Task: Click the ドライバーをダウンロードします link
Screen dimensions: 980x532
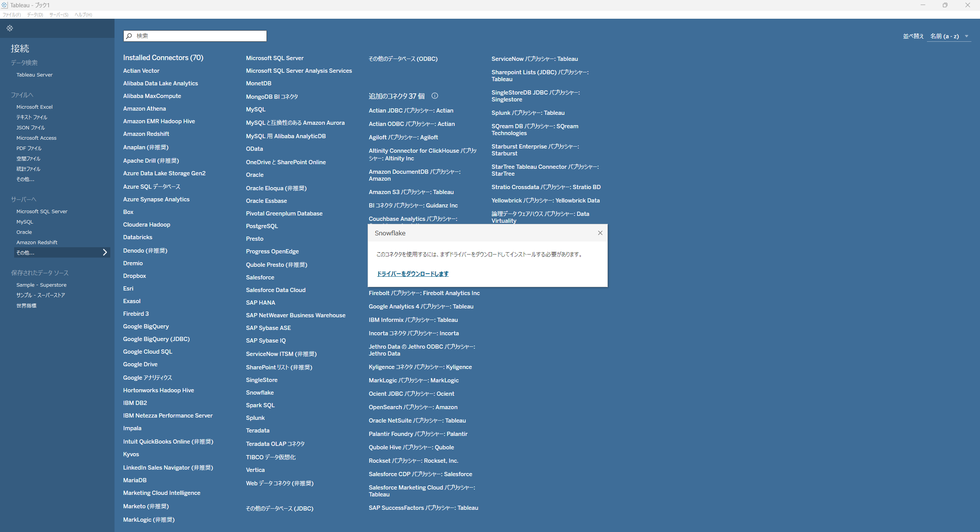Action: pyautogui.click(x=412, y=274)
